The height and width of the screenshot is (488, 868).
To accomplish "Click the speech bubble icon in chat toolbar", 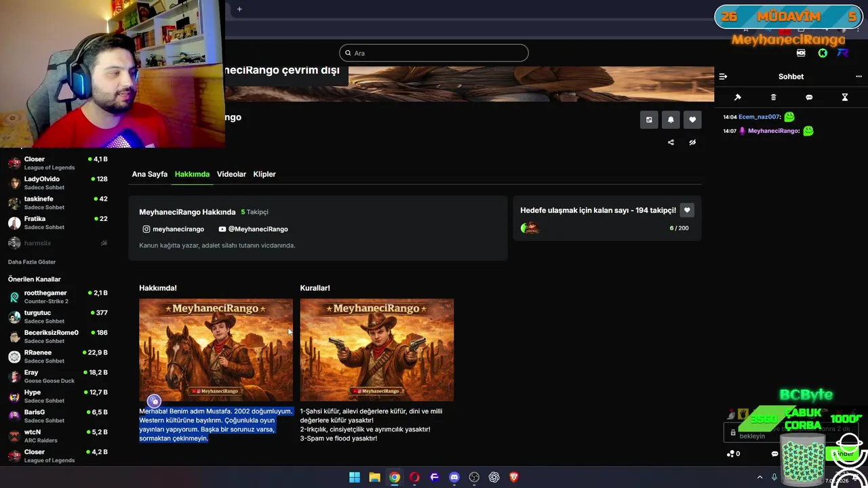I will point(809,98).
